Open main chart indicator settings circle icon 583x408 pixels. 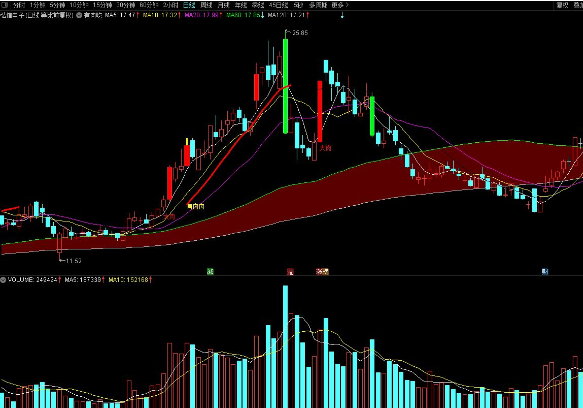[79, 15]
